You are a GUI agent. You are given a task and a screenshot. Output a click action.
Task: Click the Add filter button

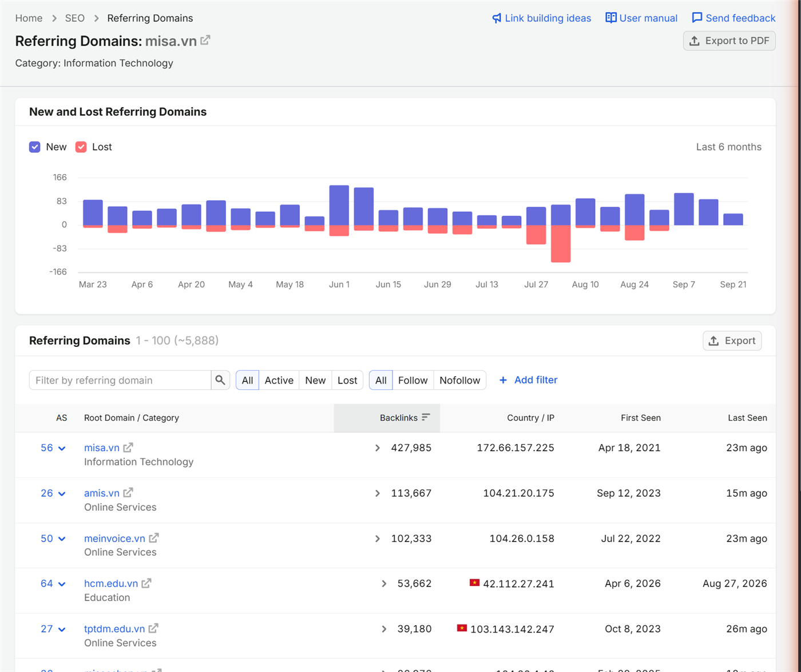point(528,380)
